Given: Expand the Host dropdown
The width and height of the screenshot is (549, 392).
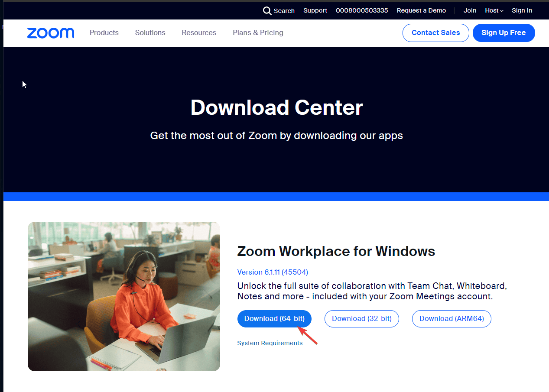Looking at the screenshot, I should [494, 10].
